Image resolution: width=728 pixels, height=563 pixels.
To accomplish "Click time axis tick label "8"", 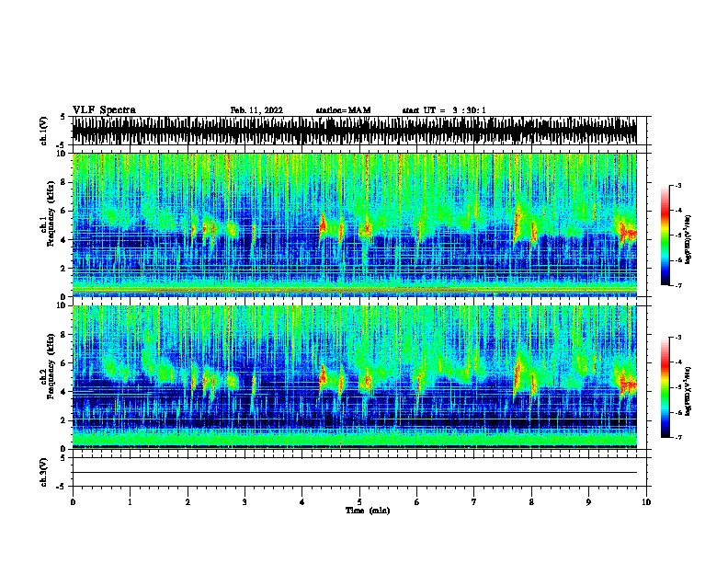I will point(531,502).
